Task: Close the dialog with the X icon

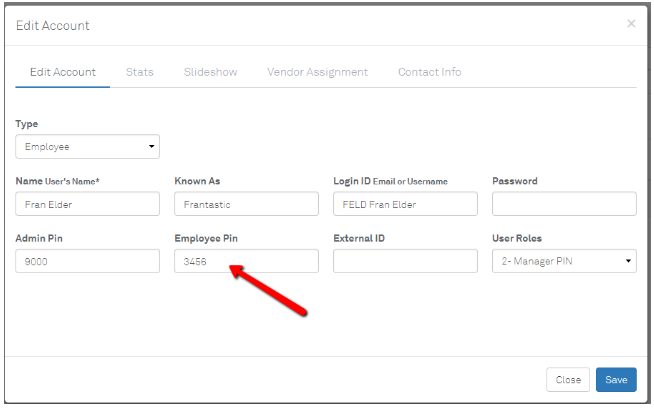Action: point(631,24)
